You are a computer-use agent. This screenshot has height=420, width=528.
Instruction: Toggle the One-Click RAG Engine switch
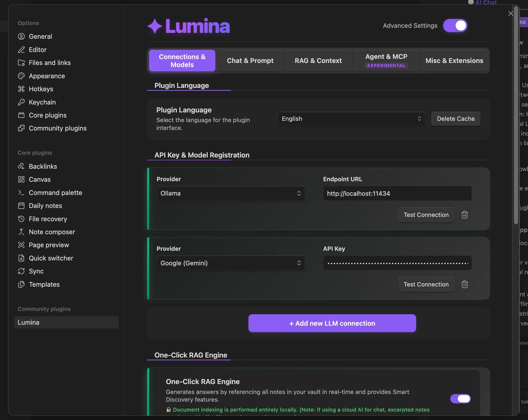coord(460,399)
